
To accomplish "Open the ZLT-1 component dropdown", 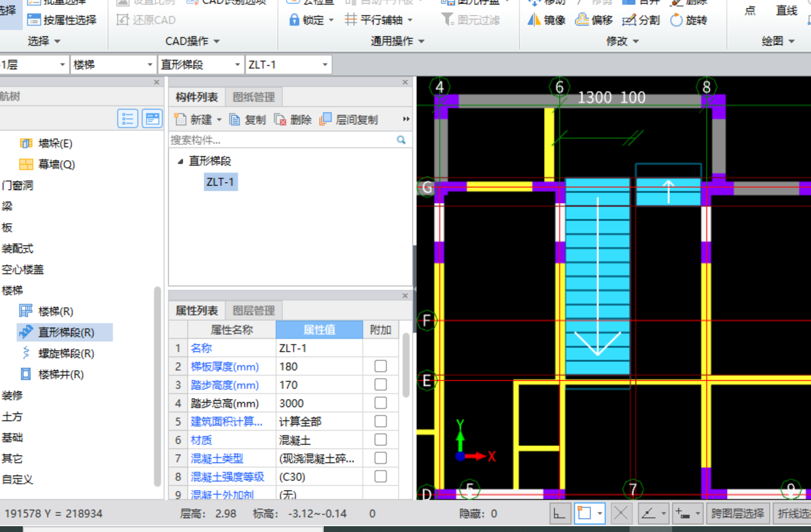I will coord(325,65).
